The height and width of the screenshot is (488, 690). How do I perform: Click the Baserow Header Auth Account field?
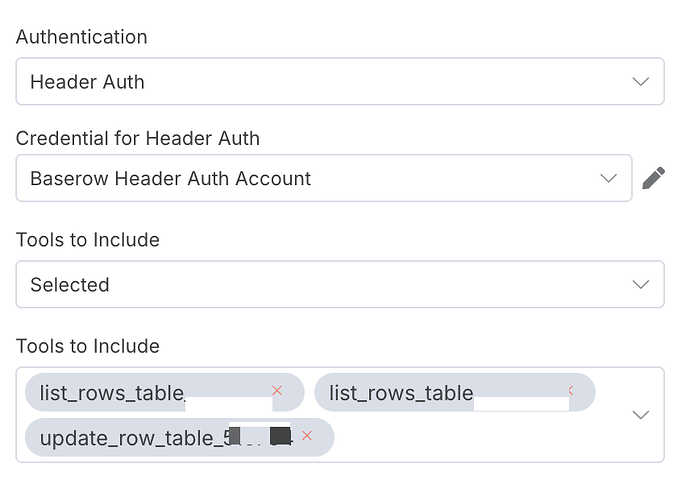click(324, 178)
